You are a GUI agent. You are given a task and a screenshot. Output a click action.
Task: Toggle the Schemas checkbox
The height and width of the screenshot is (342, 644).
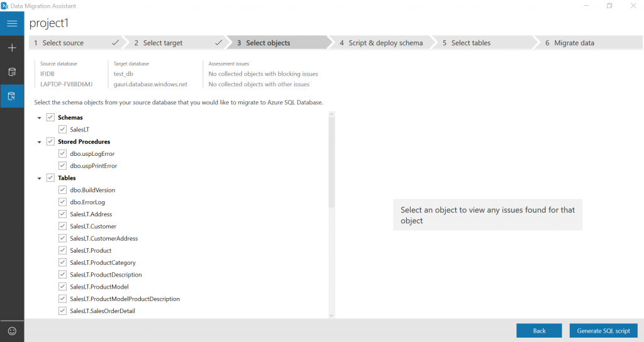(x=50, y=117)
